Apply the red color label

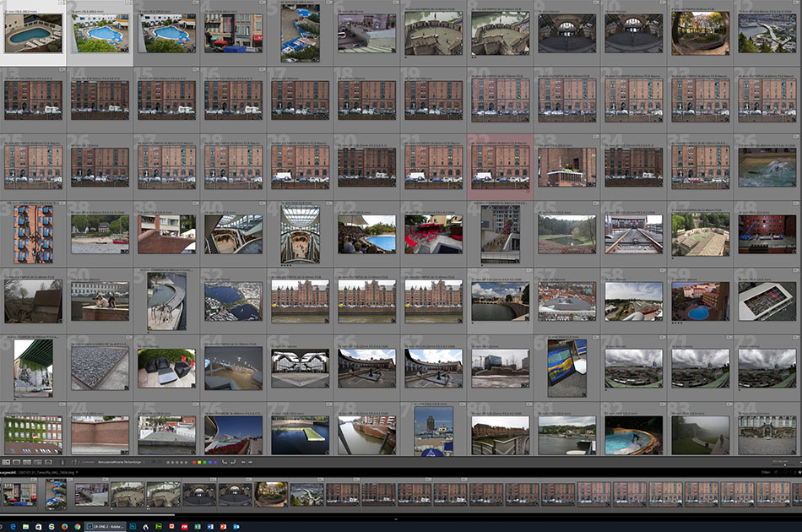(194, 462)
